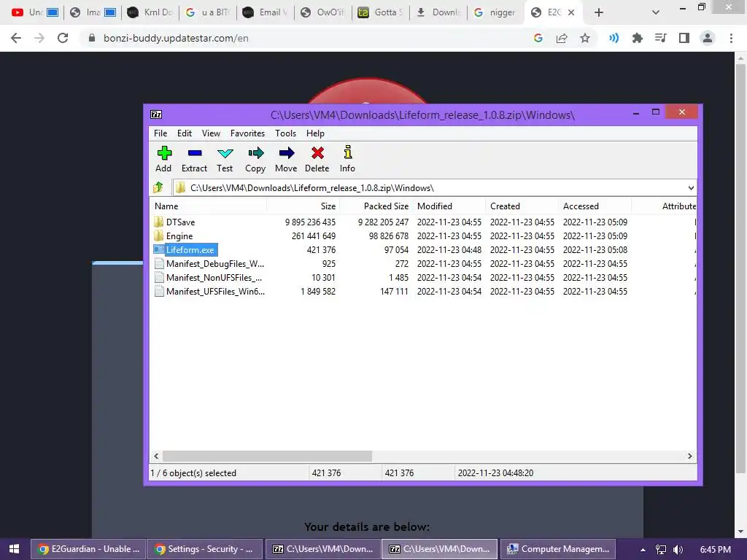Click the Copy toolbar icon
This screenshot has width=747, height=560.
256,153
